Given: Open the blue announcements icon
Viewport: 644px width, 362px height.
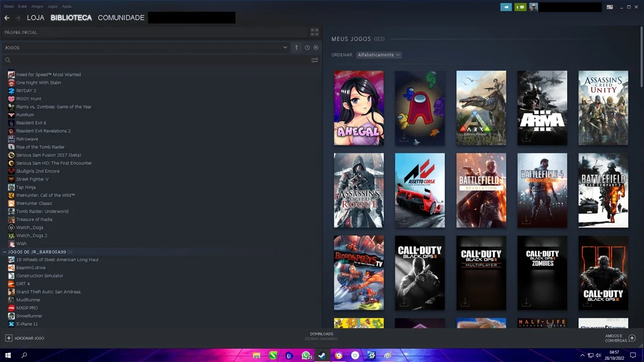Looking at the screenshot, I should click(x=506, y=7).
